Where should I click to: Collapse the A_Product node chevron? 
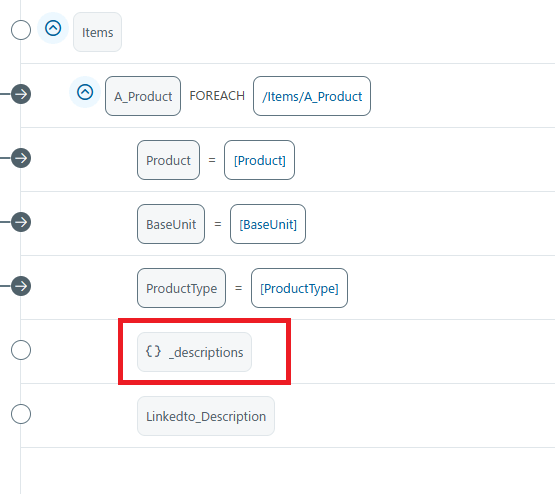85,92
